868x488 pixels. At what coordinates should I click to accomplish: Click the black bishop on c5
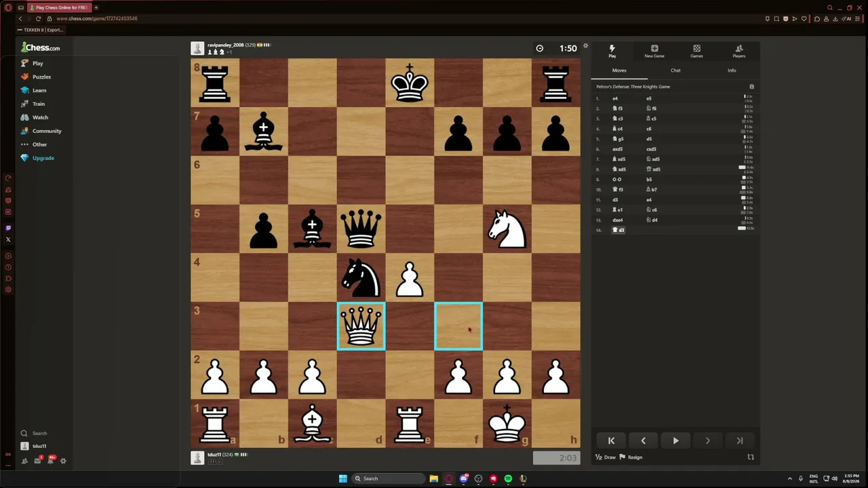(x=312, y=228)
